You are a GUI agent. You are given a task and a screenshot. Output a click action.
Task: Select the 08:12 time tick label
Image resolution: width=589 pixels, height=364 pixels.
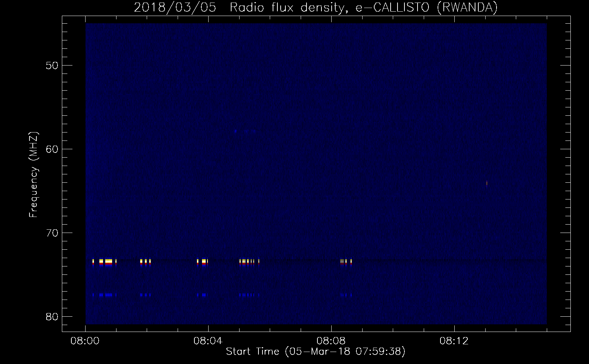(454, 341)
